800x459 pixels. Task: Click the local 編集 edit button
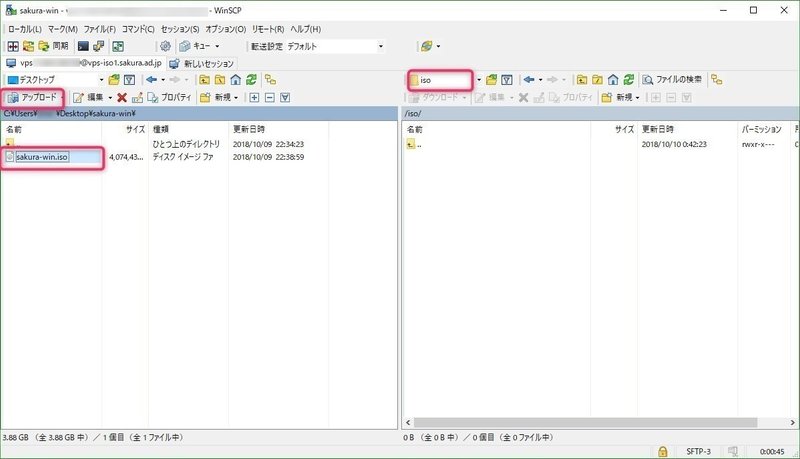click(x=88, y=97)
